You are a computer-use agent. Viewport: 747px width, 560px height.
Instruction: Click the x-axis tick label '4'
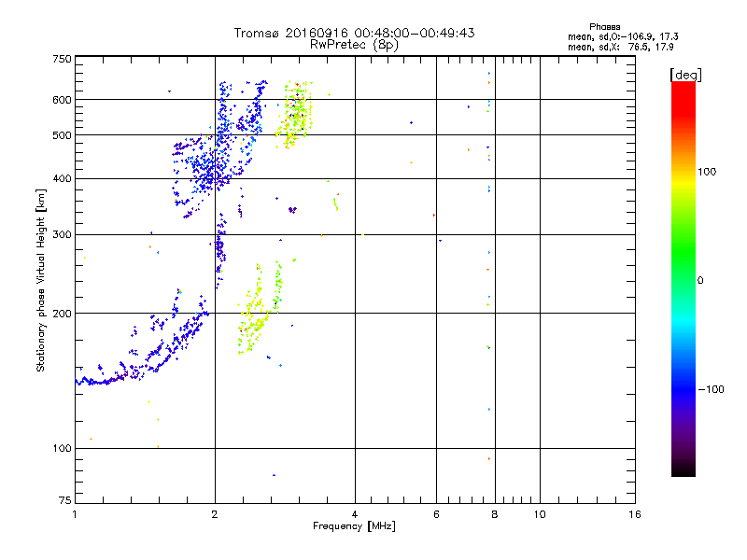click(x=355, y=514)
